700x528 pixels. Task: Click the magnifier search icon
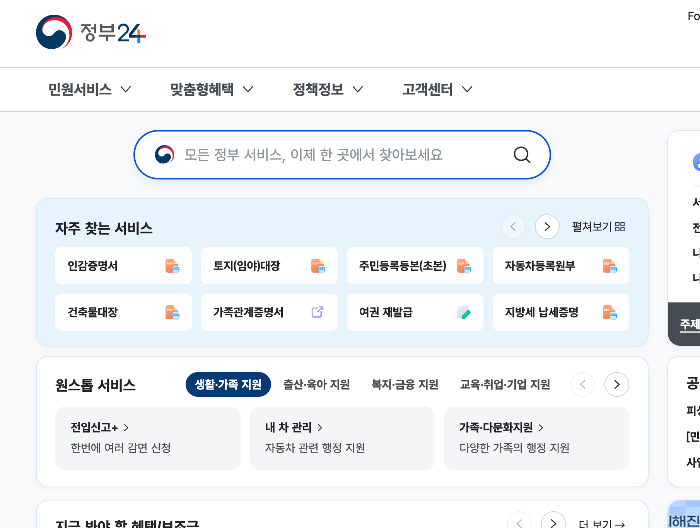tap(522, 155)
